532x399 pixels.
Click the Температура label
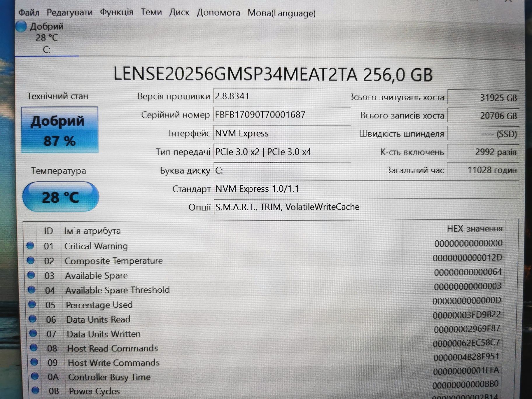coord(58,171)
